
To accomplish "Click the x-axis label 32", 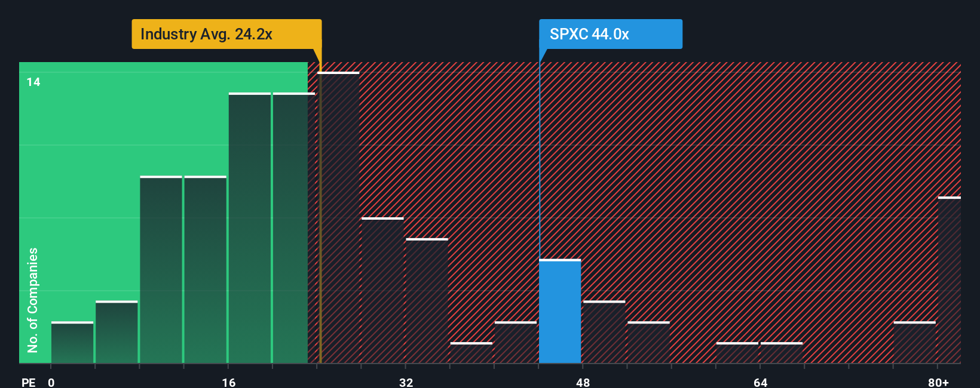I will click(406, 382).
